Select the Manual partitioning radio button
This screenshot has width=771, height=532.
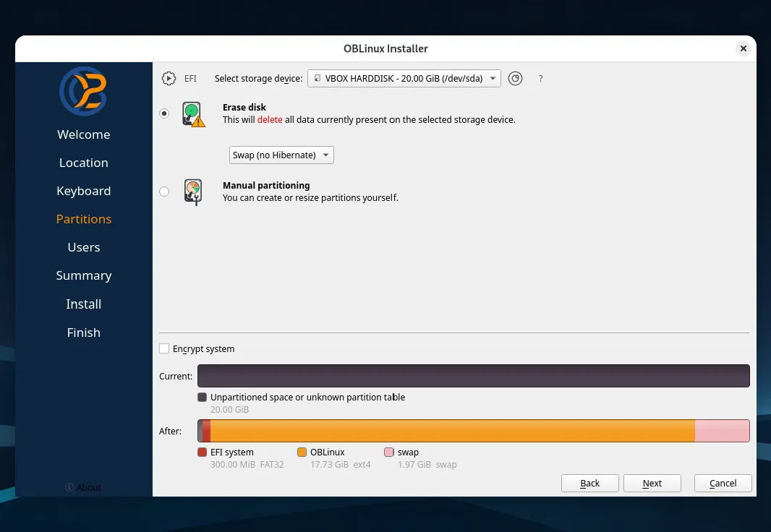tap(164, 192)
